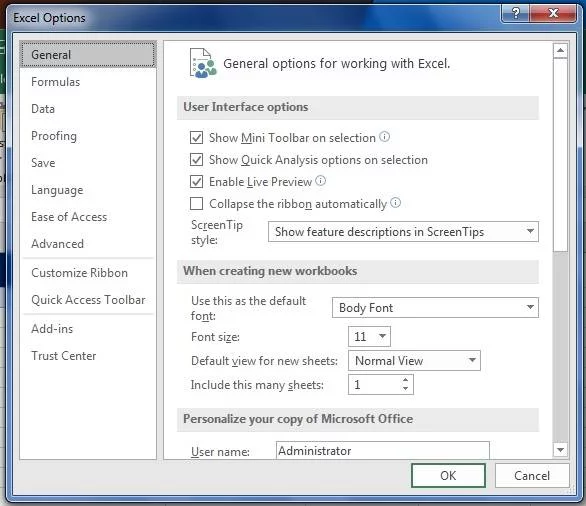Open the default font dropdown
The width and height of the screenshot is (586, 506).
435,308
